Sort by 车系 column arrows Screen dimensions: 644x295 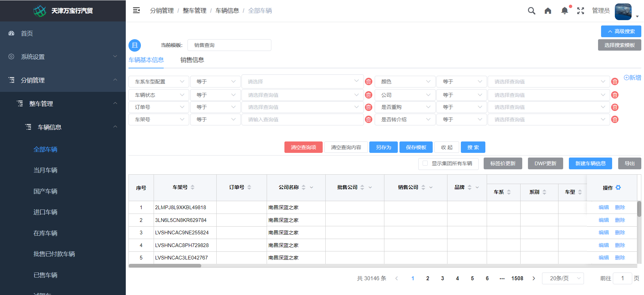coord(509,192)
